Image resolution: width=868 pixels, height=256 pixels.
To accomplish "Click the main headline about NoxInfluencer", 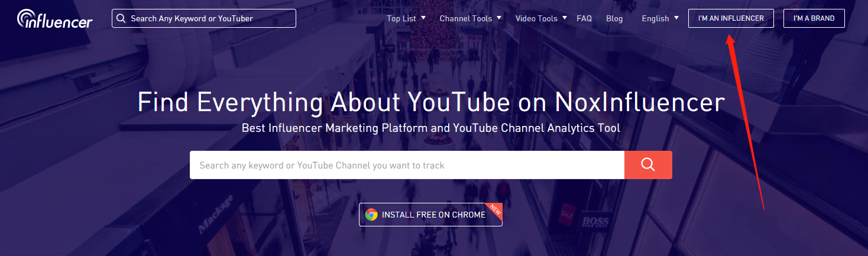I will click(431, 102).
